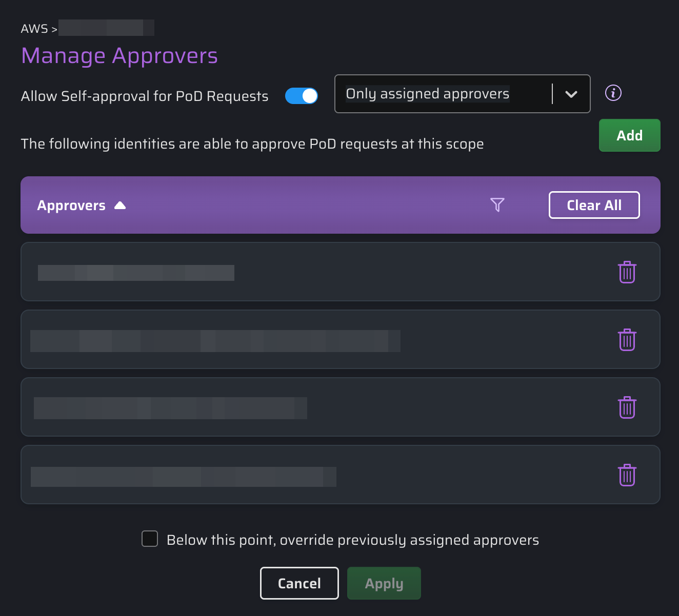
Task: Click the redacted breadcrumb item after AWS
Action: click(106, 28)
